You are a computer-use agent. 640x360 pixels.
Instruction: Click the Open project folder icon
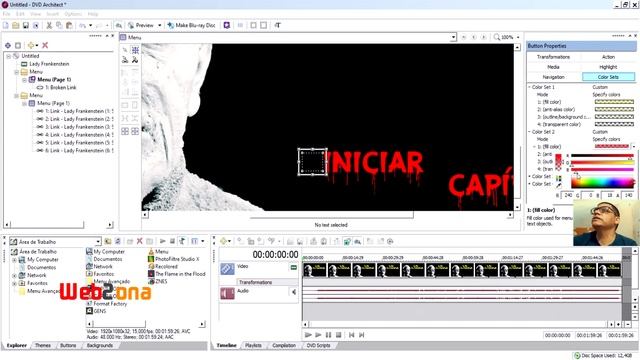point(16,25)
